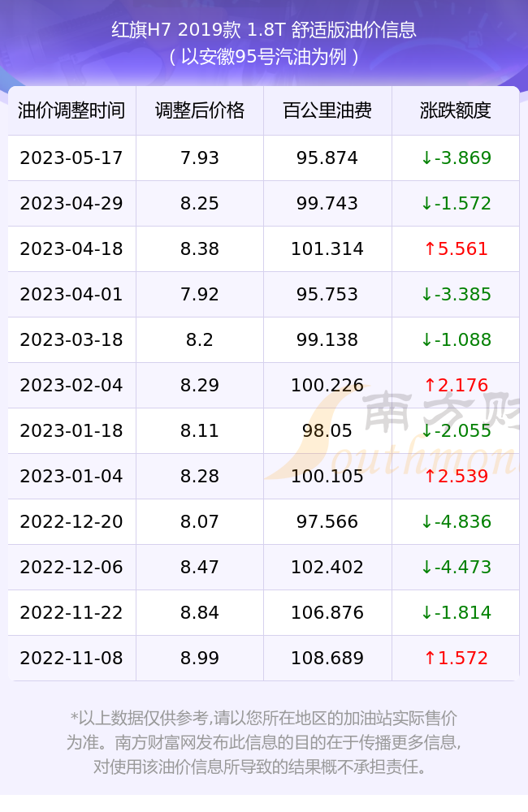Select the 2023-02-04 price 8.29 cell

(200, 385)
